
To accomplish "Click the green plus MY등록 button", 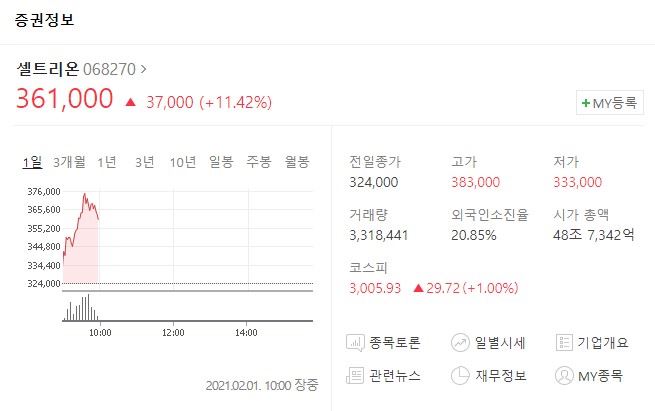I will [x=609, y=102].
